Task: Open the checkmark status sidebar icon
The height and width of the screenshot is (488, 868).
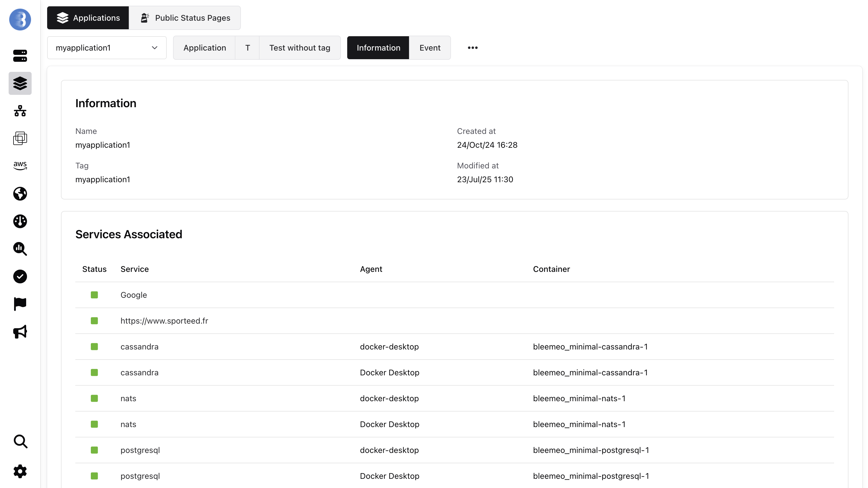Action: pyautogui.click(x=20, y=276)
